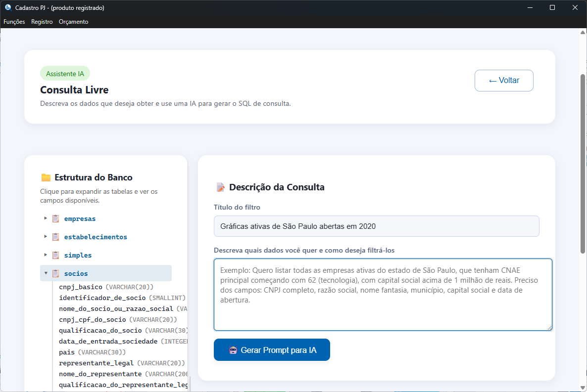Expand the empresas table tree arrow

(x=46, y=218)
